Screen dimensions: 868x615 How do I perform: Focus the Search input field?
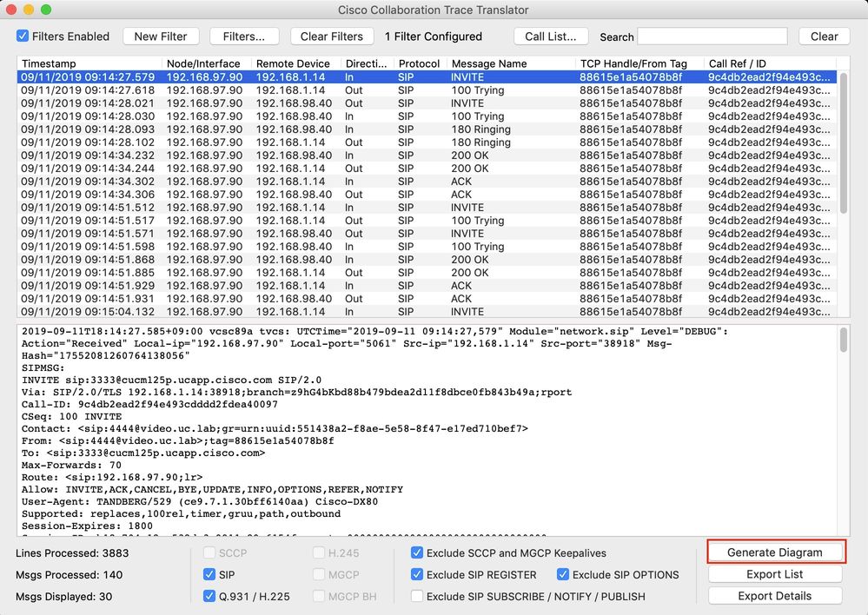click(x=712, y=36)
